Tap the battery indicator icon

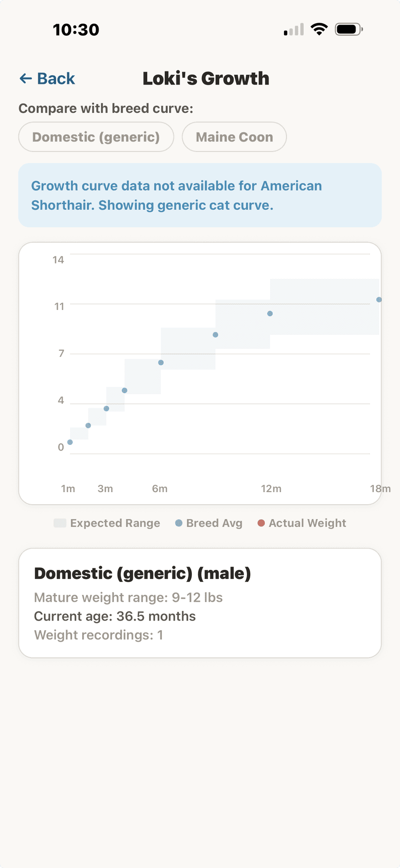click(348, 28)
